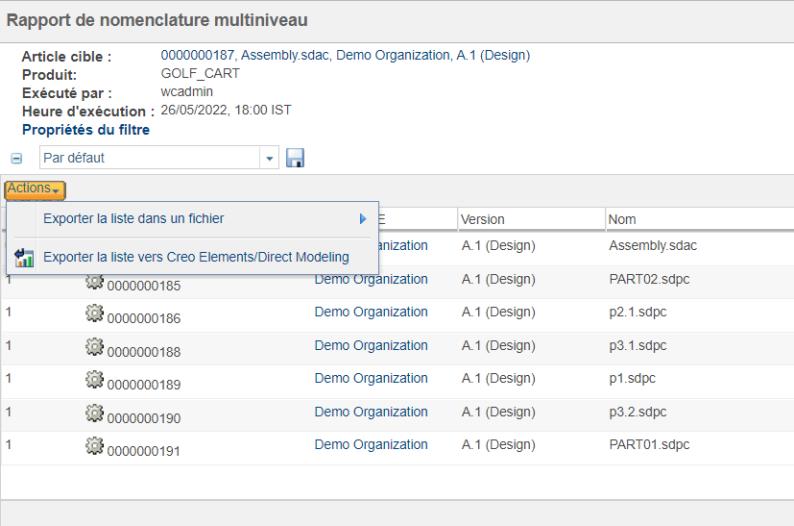Expand the Exporter la liste dans un fichier submenu arrow
The width and height of the screenshot is (794, 526).
click(x=363, y=219)
